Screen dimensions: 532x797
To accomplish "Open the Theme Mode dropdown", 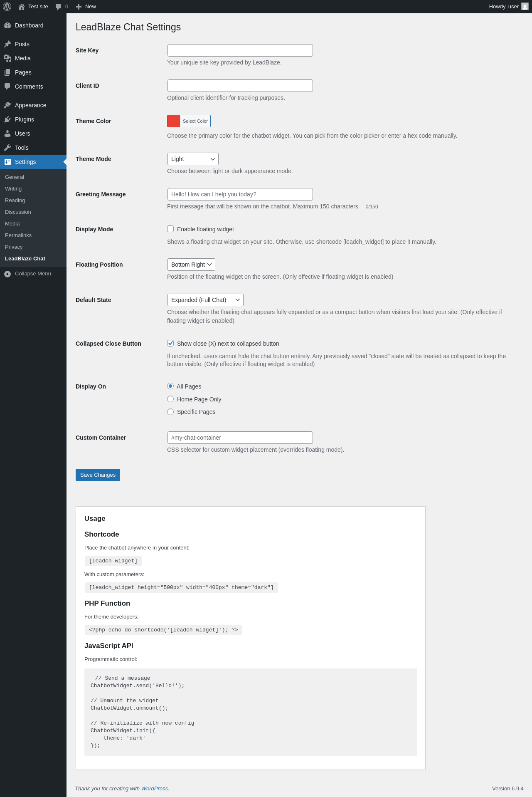I will pyautogui.click(x=193, y=159).
